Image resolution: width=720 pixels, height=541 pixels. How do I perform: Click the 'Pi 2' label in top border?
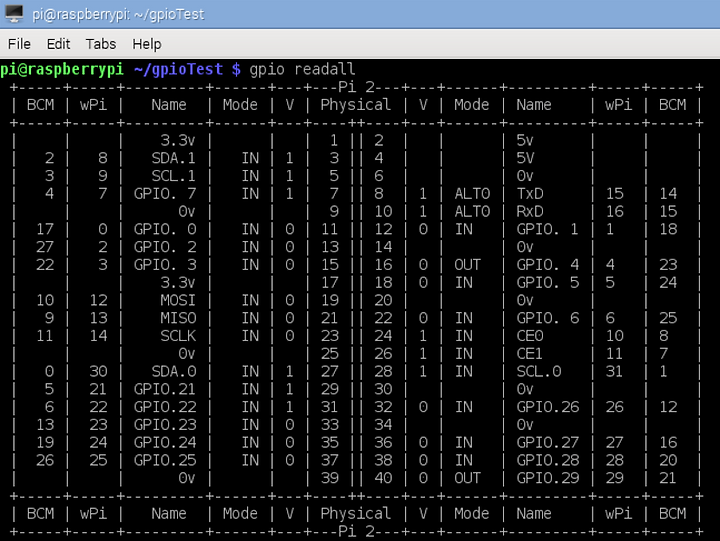(x=356, y=87)
